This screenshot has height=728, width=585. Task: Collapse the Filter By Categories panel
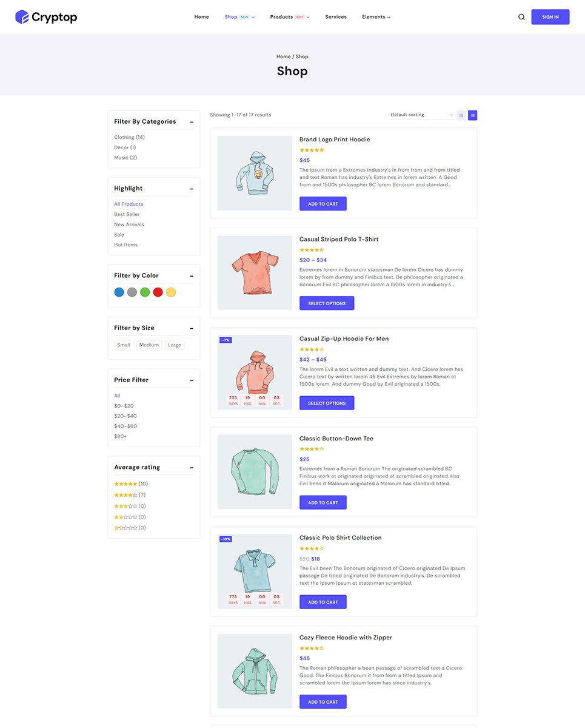[192, 122]
